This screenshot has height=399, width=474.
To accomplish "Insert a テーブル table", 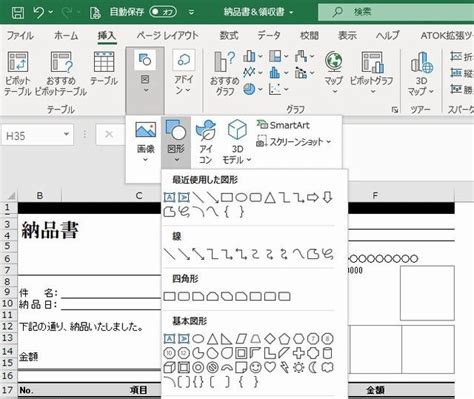I will [104, 68].
